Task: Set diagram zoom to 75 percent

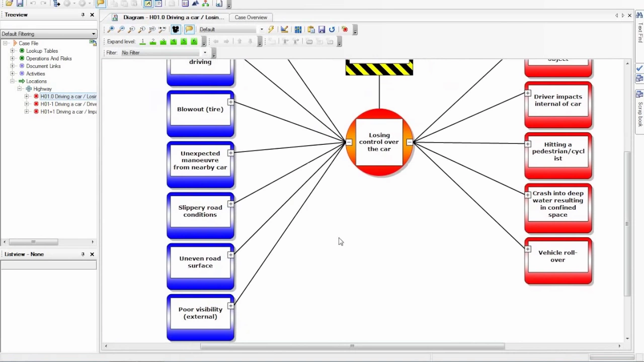Action: (142, 30)
